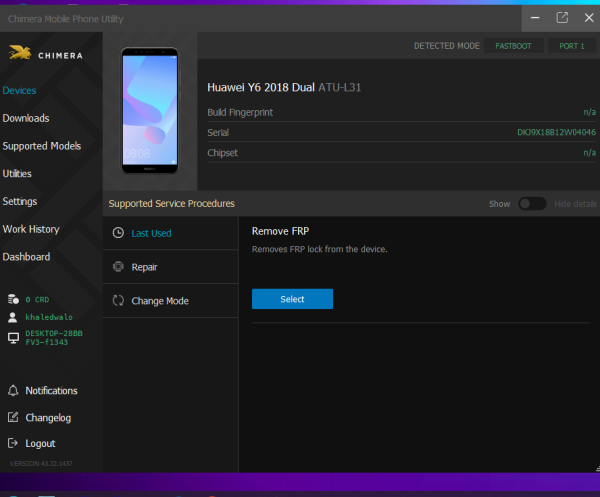The image size is (600, 497).
Task: Click the credits coins icon
Action: pos(13,299)
